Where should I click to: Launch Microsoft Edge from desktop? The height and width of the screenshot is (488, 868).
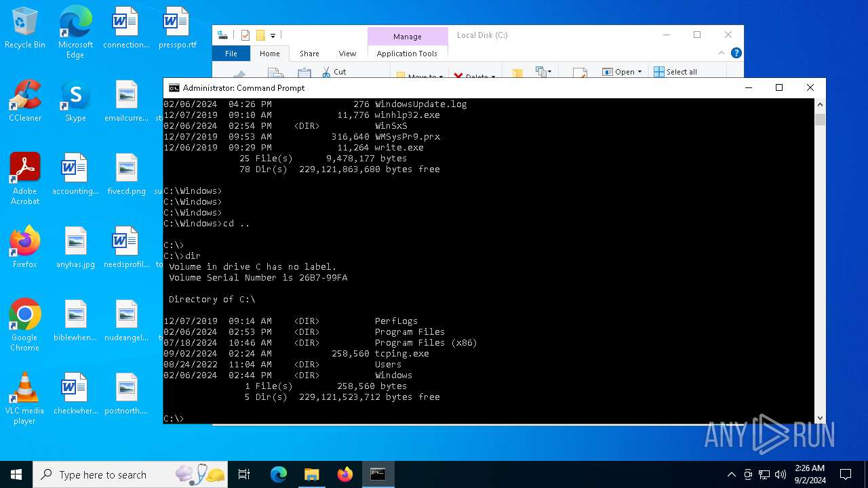[75, 32]
